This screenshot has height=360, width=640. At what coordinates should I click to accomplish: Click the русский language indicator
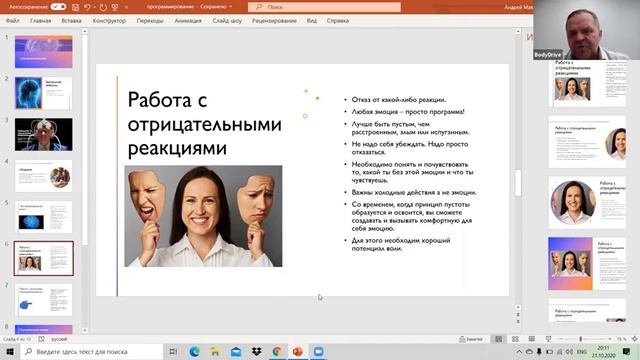[59, 339]
